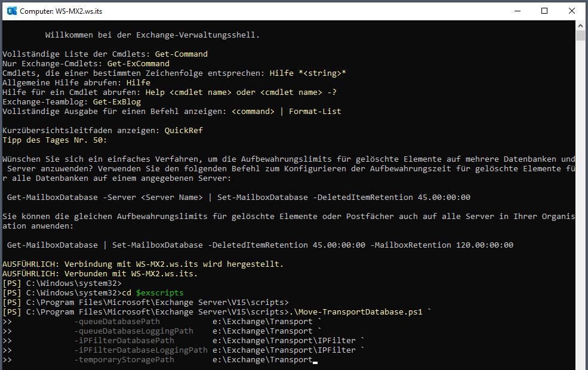Maximize the Exchange shell window
This screenshot has width=588, height=370.
544,11
